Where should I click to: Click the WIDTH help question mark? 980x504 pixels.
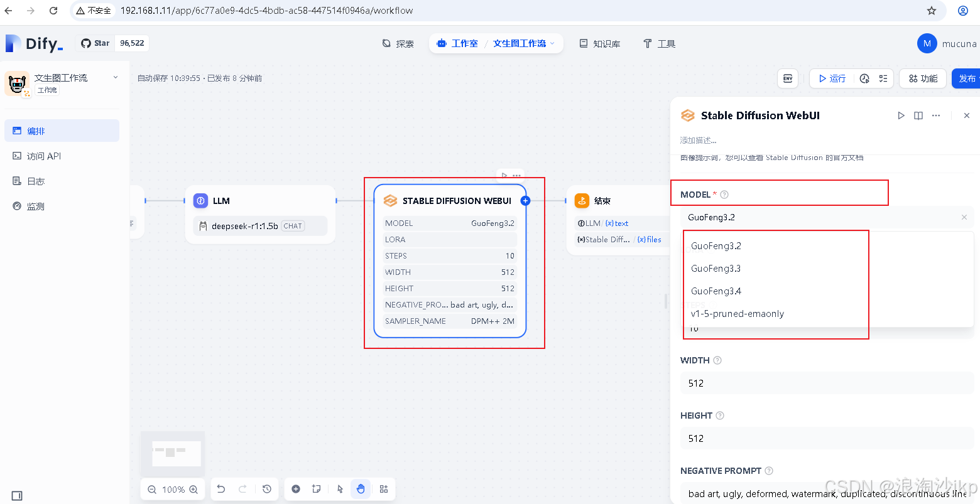coord(717,360)
